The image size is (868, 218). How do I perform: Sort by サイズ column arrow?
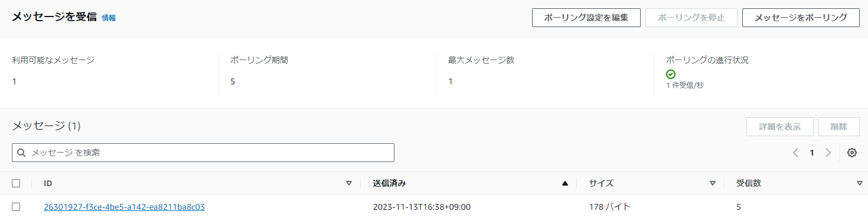tap(713, 183)
